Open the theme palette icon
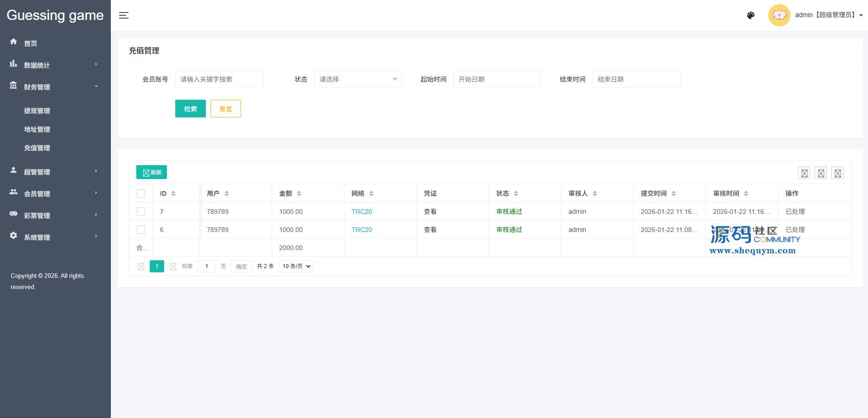Image resolution: width=868 pixels, height=418 pixels. (x=751, y=15)
